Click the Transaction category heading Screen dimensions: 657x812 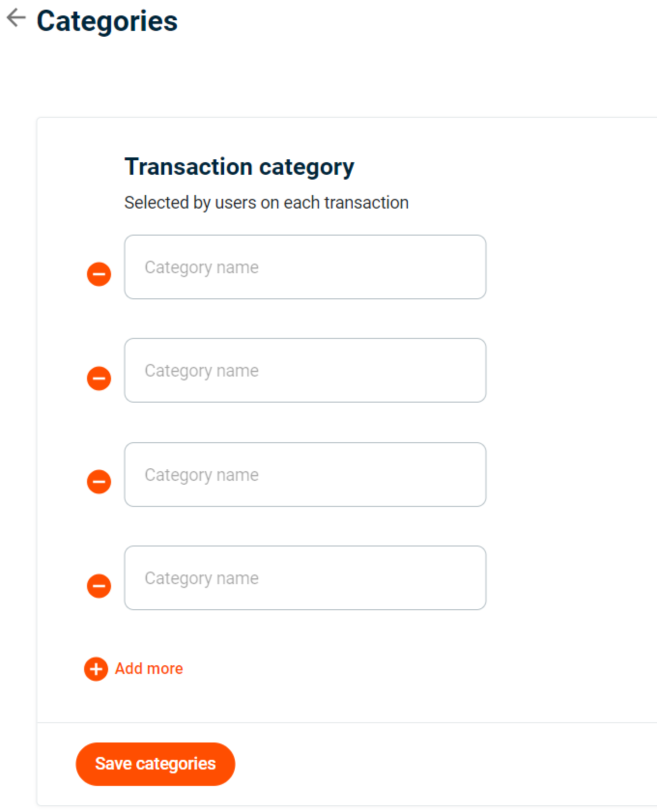pyautogui.click(x=239, y=166)
